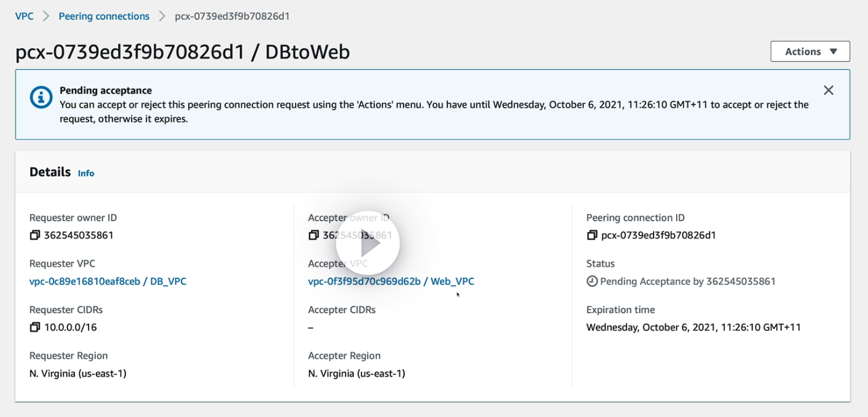Screen dimensions: 868x417
Task: Click the blue info circle in the banner
Action: tap(41, 97)
